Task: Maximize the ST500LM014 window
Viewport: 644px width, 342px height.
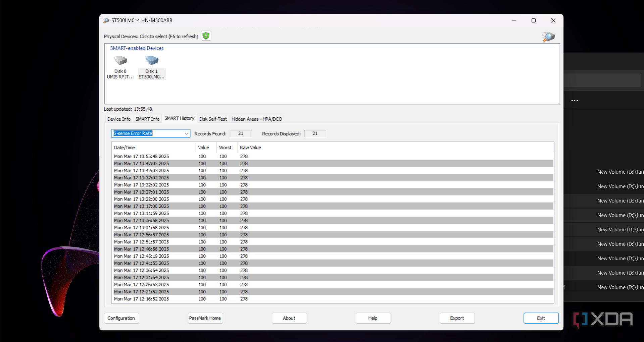Action: (534, 20)
